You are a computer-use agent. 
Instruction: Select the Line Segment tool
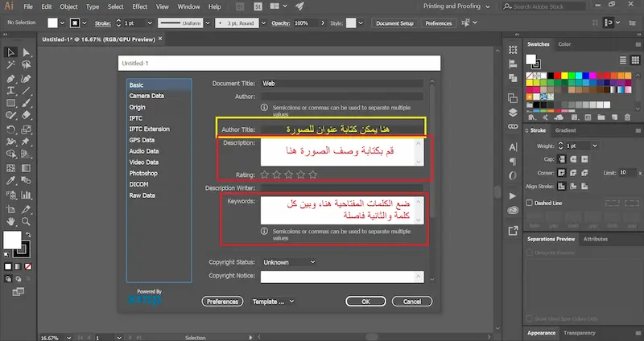pos(27,91)
